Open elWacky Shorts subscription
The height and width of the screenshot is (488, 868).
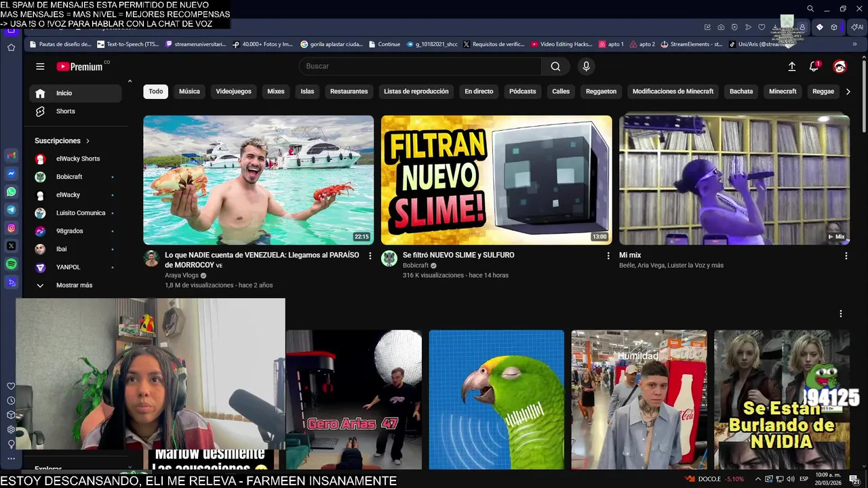75,159
